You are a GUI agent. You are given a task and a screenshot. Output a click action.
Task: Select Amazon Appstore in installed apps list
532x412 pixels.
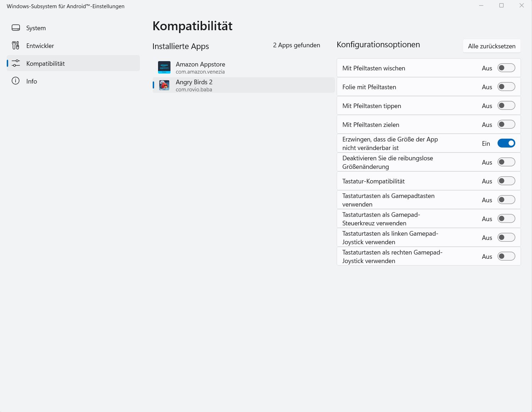tap(200, 67)
